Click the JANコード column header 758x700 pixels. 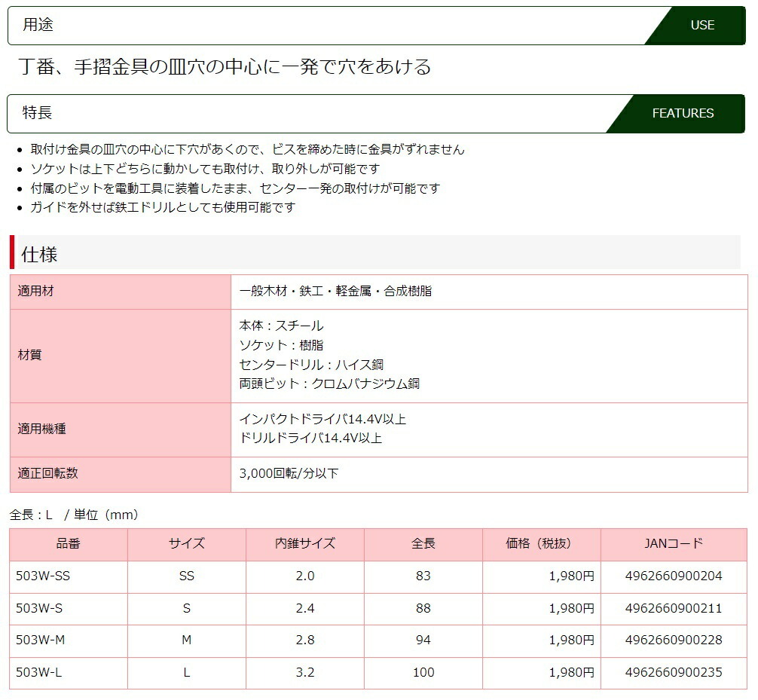tap(674, 544)
